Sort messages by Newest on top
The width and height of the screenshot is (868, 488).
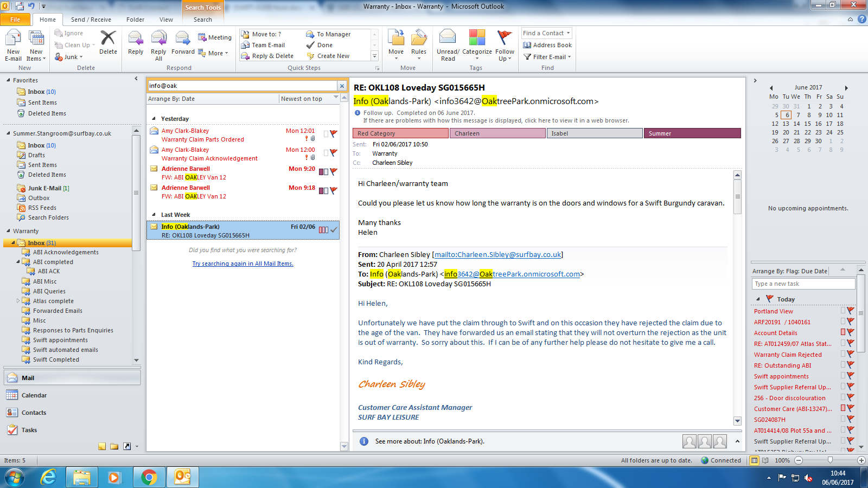pos(302,99)
